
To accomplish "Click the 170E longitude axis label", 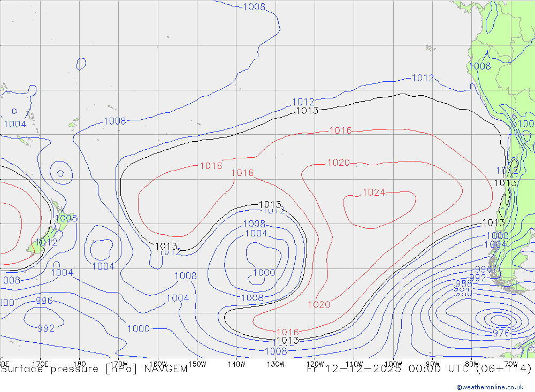I will 40,364.
